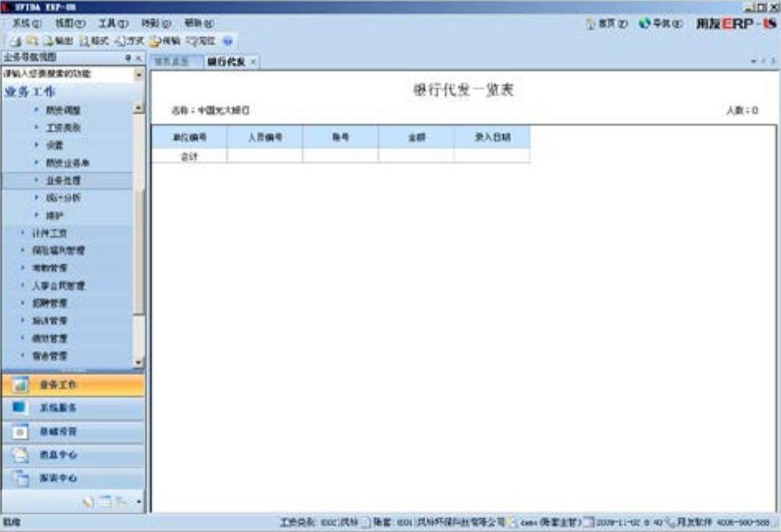Open the 帮助 menu
781x532 pixels.
198,23
